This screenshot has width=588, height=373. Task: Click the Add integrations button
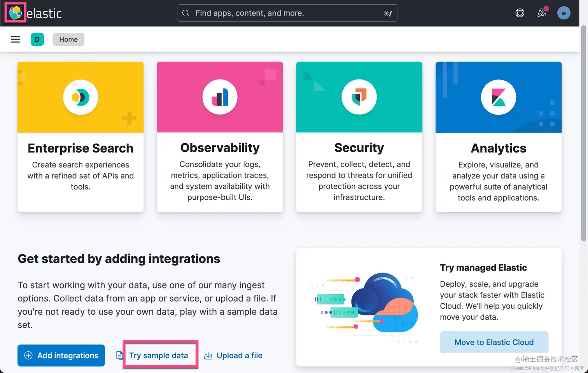(x=61, y=355)
